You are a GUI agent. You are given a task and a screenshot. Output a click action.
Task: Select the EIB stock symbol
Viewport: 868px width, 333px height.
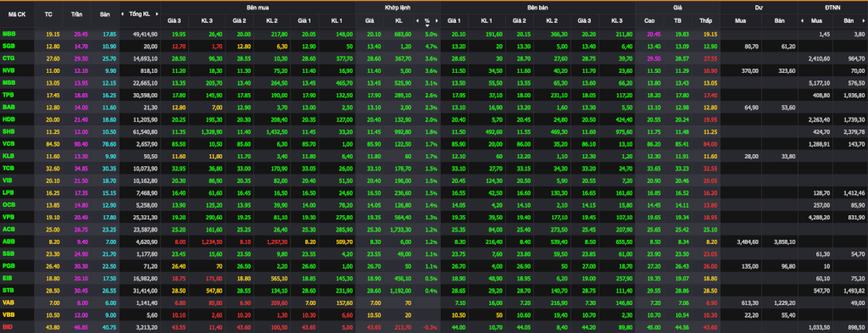pos(8,278)
